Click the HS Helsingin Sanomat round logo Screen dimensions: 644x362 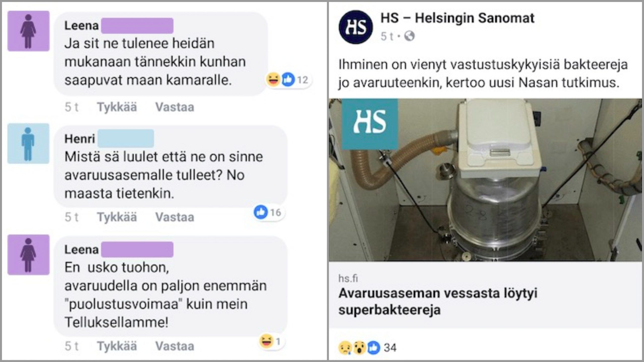[356, 27]
